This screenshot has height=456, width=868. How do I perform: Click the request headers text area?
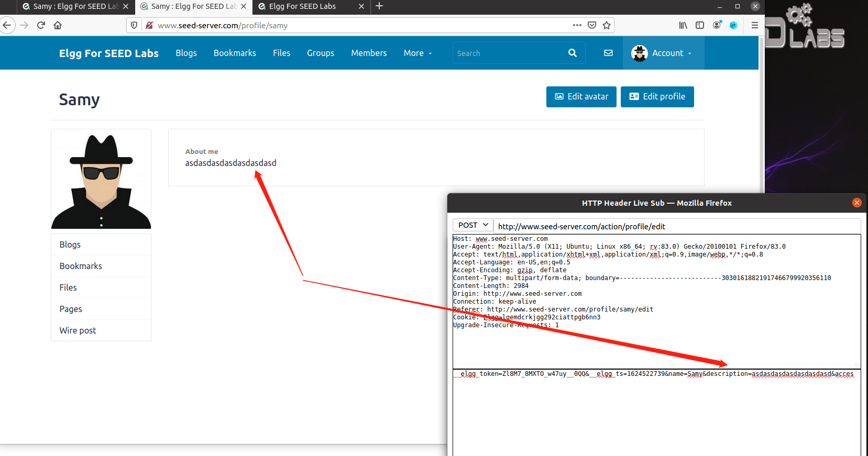(x=656, y=301)
